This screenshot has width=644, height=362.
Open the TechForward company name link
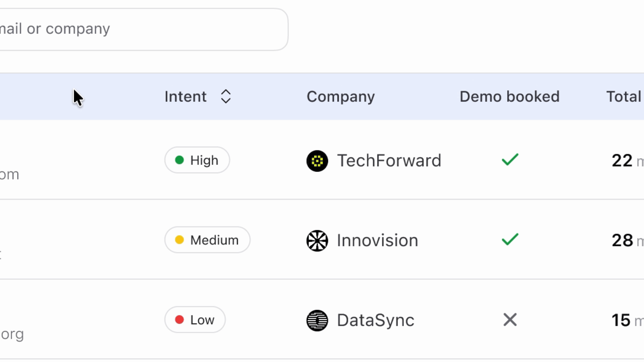(389, 161)
